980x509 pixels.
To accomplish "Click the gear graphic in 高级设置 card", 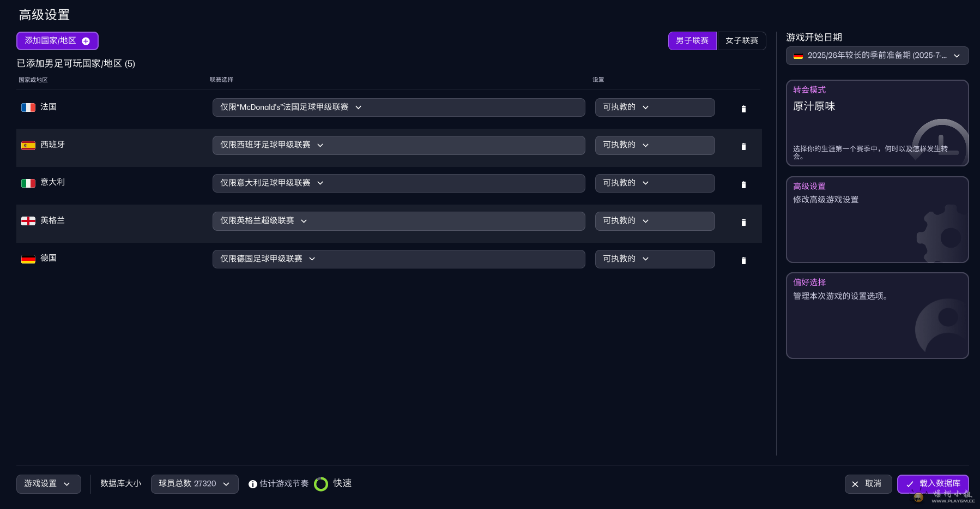I will pyautogui.click(x=942, y=233).
